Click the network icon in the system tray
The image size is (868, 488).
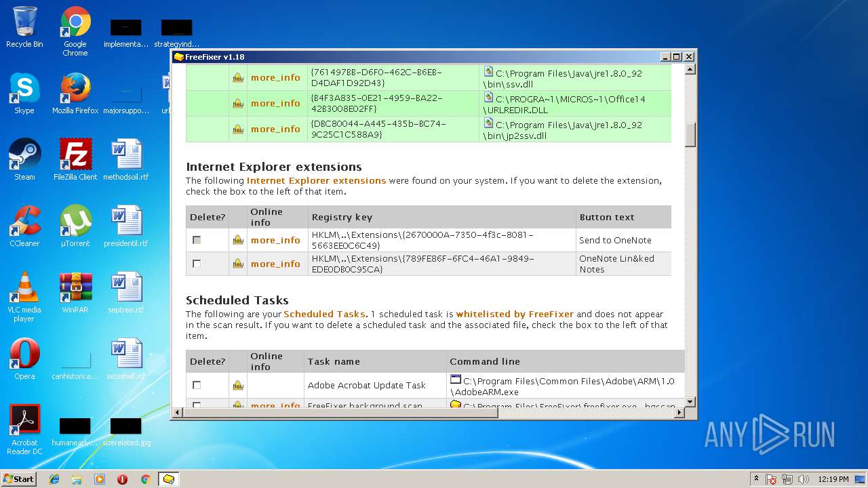click(x=787, y=479)
